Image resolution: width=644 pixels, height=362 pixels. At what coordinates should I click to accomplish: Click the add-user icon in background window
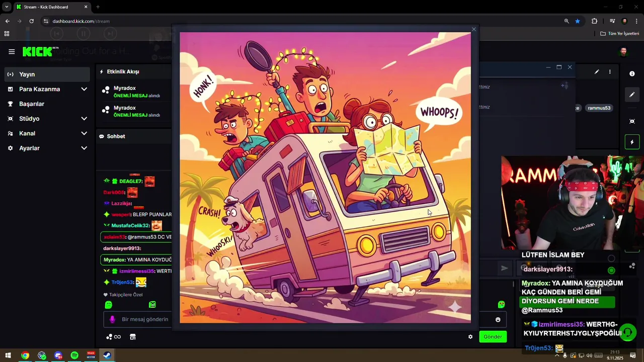(565, 86)
